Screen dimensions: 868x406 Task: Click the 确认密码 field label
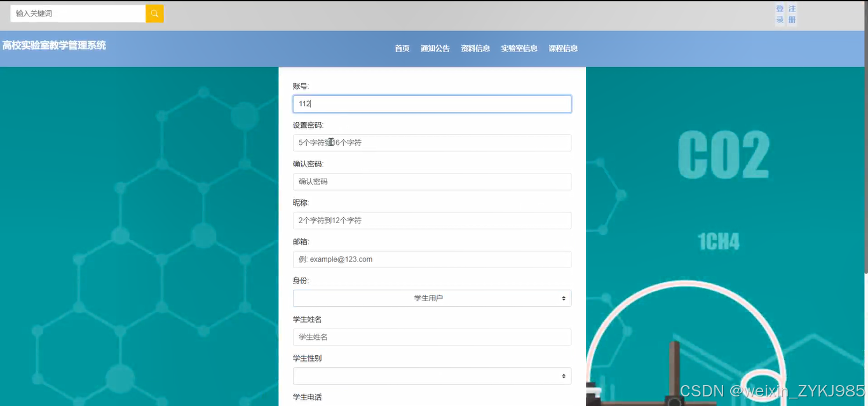pos(308,164)
